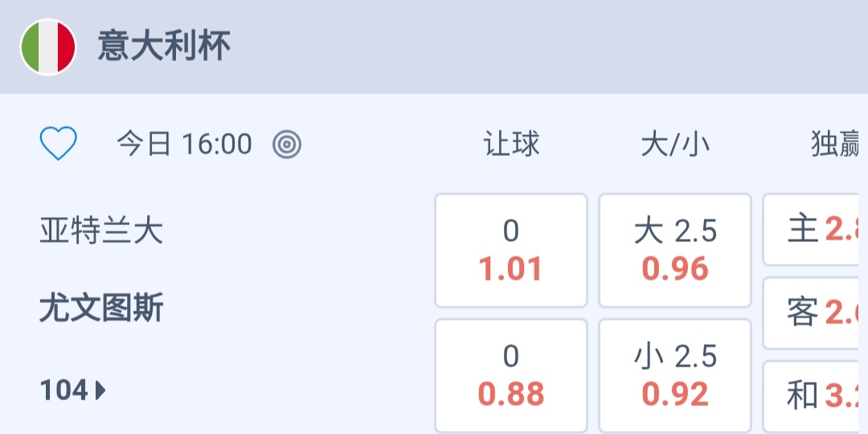Viewport: 868px width, 434px height.
Task: Select the 和 draw odds
Action: coord(815,395)
